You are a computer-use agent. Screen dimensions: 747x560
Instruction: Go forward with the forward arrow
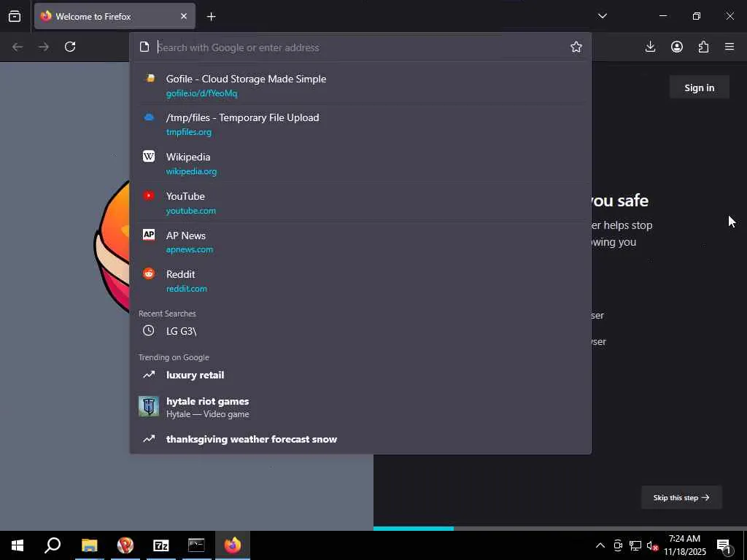point(43,47)
